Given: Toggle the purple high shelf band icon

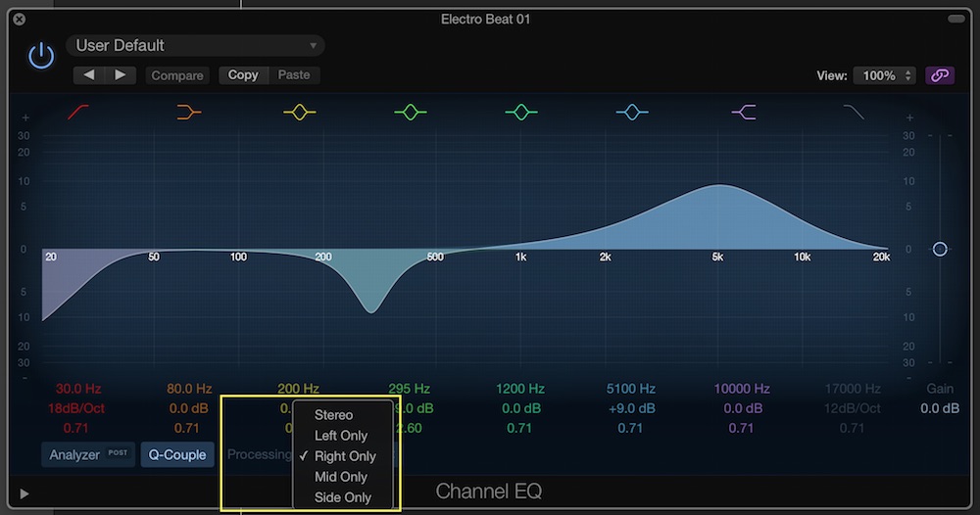Looking at the screenshot, I should (743, 113).
